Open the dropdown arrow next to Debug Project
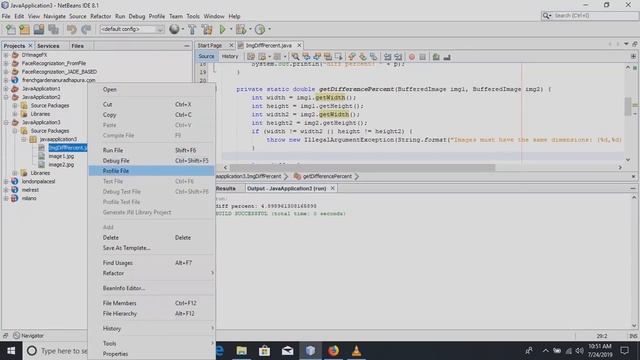Screen dimensions: 640x360 click(250, 29)
